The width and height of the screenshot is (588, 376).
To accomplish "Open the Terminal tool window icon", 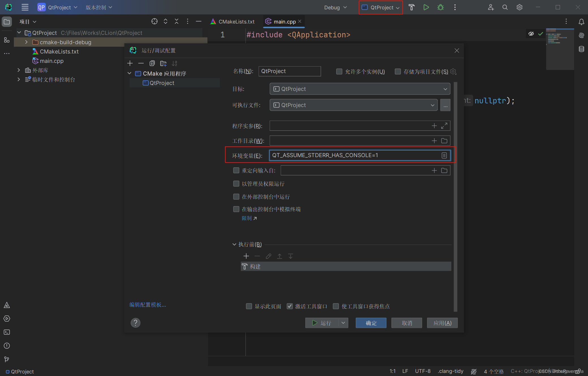I will tap(7, 332).
